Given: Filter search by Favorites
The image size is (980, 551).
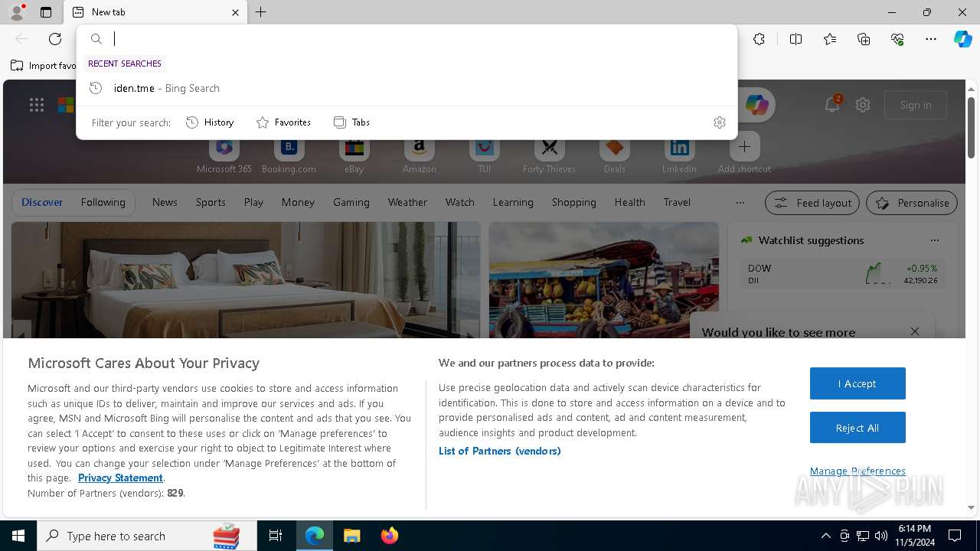Looking at the screenshot, I should (283, 122).
